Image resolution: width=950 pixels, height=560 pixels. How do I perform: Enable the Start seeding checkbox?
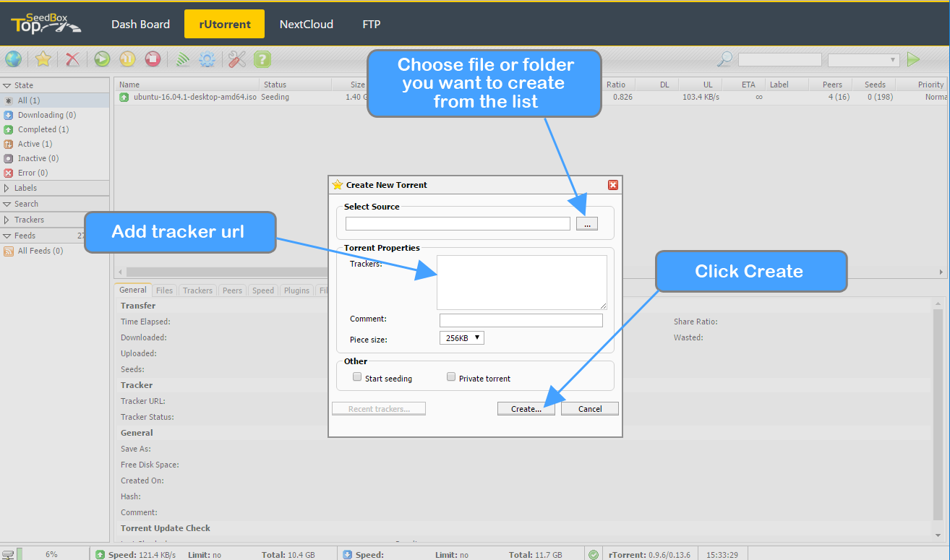[x=357, y=377]
